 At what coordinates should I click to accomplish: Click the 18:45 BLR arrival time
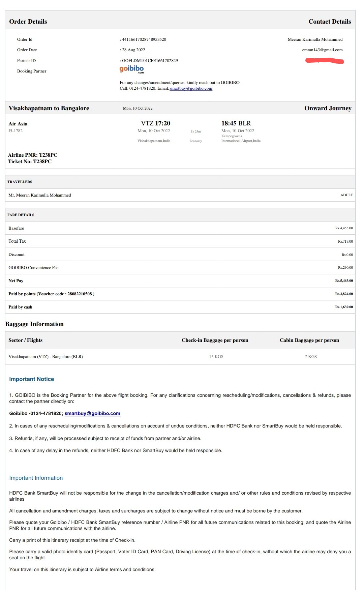pos(236,123)
